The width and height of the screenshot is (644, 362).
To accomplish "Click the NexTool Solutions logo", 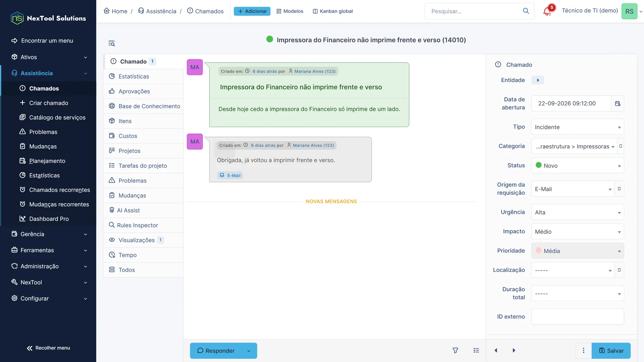I will (48, 18).
